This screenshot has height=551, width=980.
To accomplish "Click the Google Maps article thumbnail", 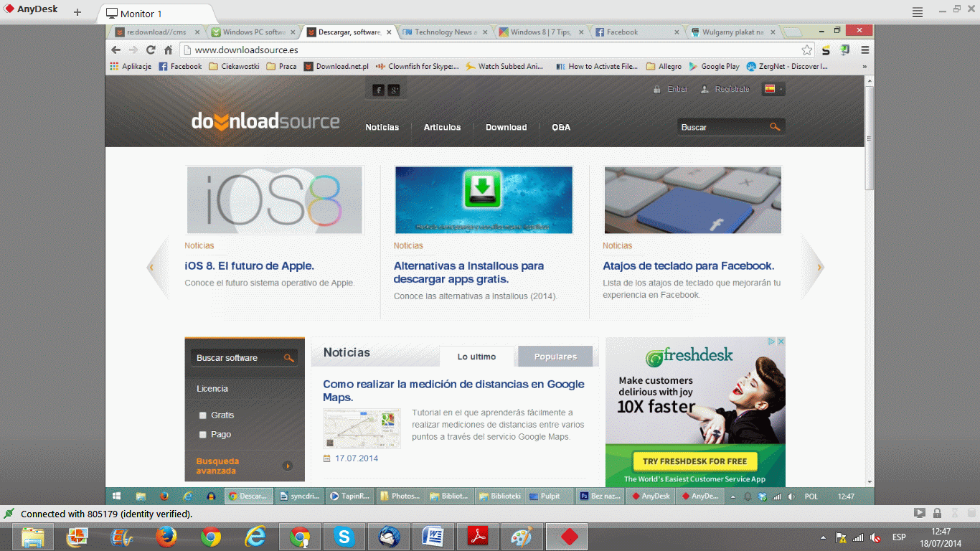I will [362, 428].
